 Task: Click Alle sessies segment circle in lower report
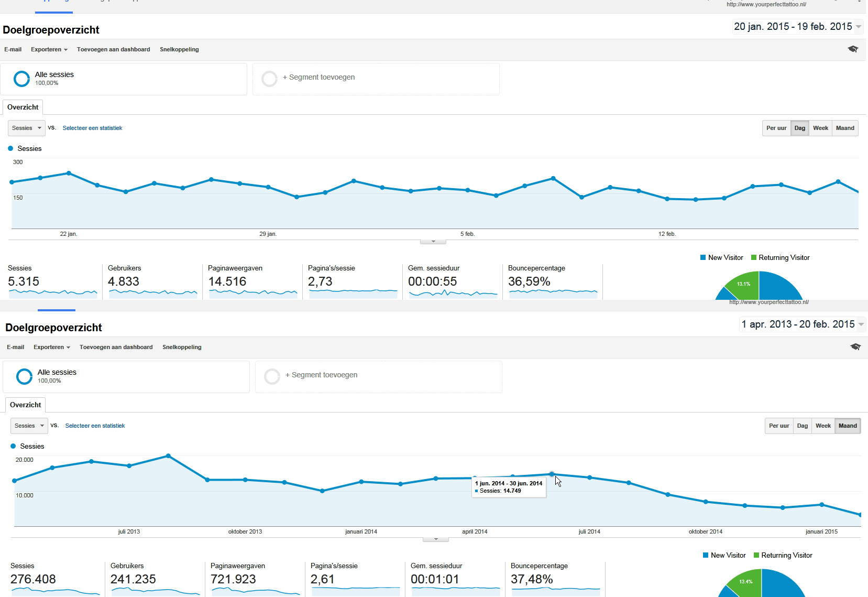point(24,376)
